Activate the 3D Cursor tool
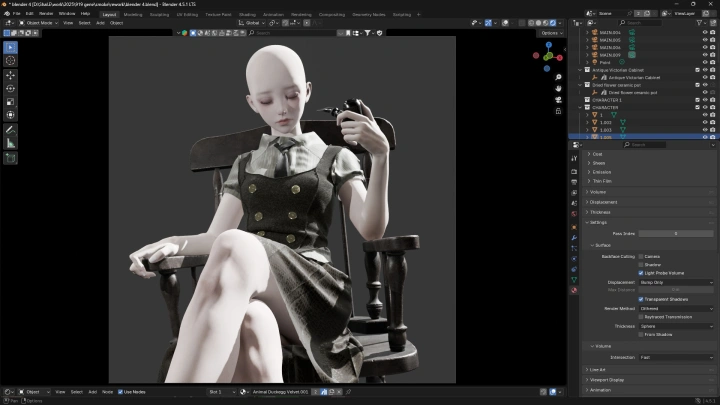This screenshot has height=405, width=720. (x=10, y=60)
